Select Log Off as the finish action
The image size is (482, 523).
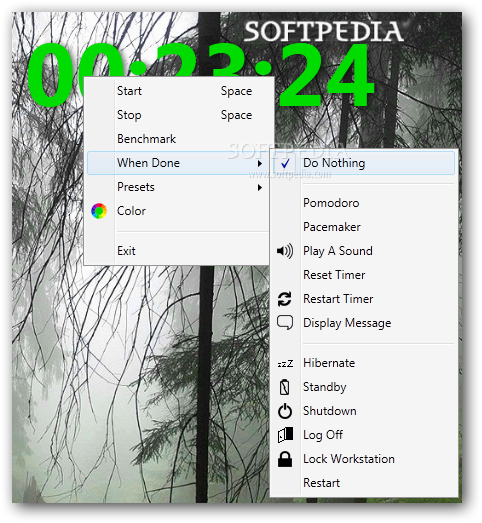tap(364, 435)
